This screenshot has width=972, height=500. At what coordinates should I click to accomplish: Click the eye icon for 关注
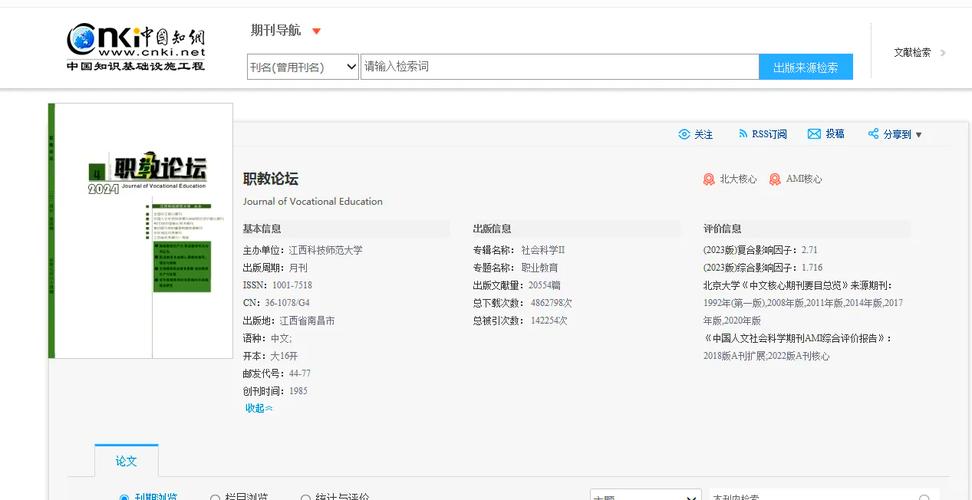(x=684, y=134)
